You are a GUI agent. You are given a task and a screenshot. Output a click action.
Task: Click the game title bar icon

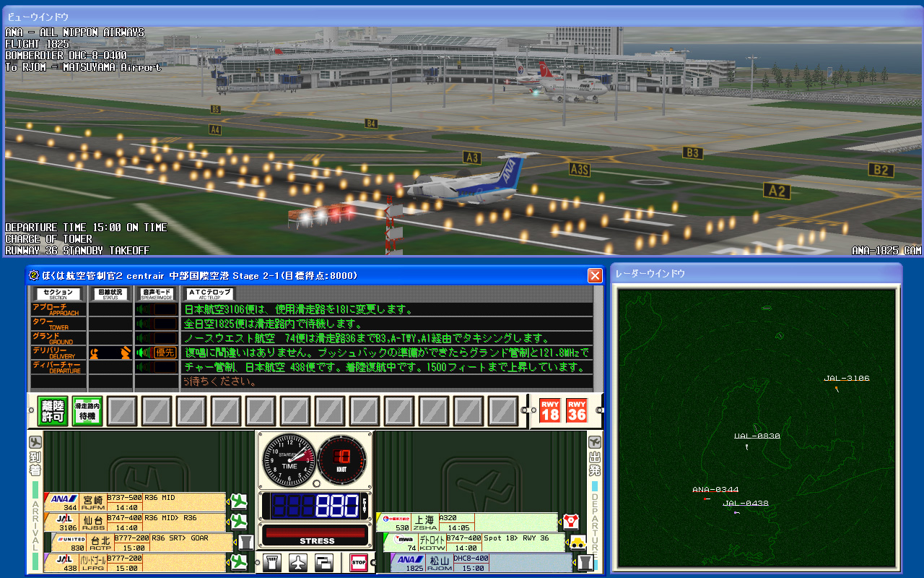tap(33, 275)
